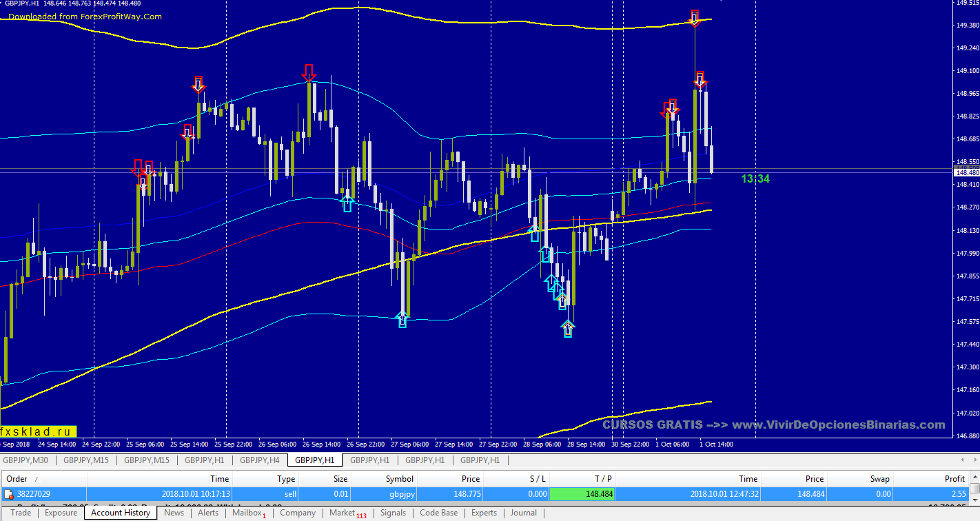Click the 148.480 current price label
Screen dimensions: 980x521
[967, 173]
